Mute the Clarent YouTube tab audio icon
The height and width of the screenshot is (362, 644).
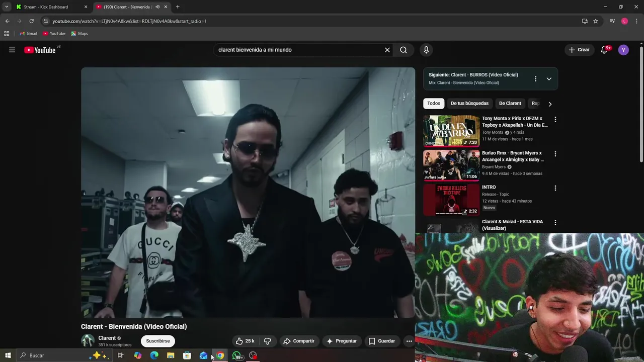[157, 7]
